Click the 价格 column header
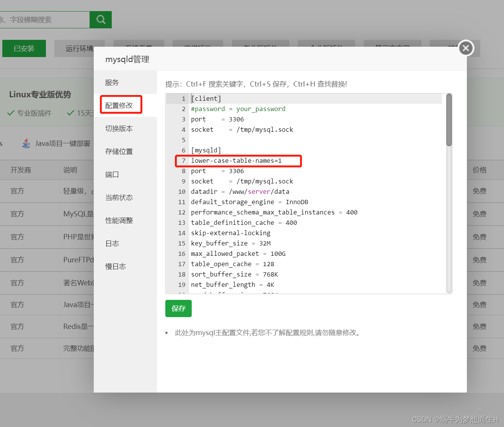This screenshot has height=427, width=504. pos(480,170)
